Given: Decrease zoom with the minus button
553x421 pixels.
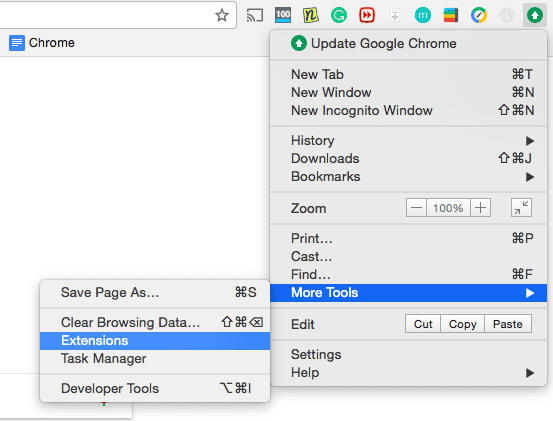Looking at the screenshot, I should coord(416,208).
